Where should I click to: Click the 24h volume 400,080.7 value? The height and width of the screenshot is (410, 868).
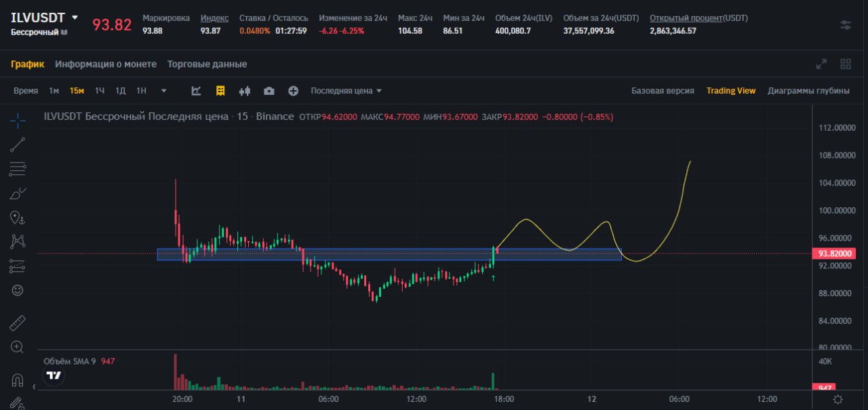(513, 30)
